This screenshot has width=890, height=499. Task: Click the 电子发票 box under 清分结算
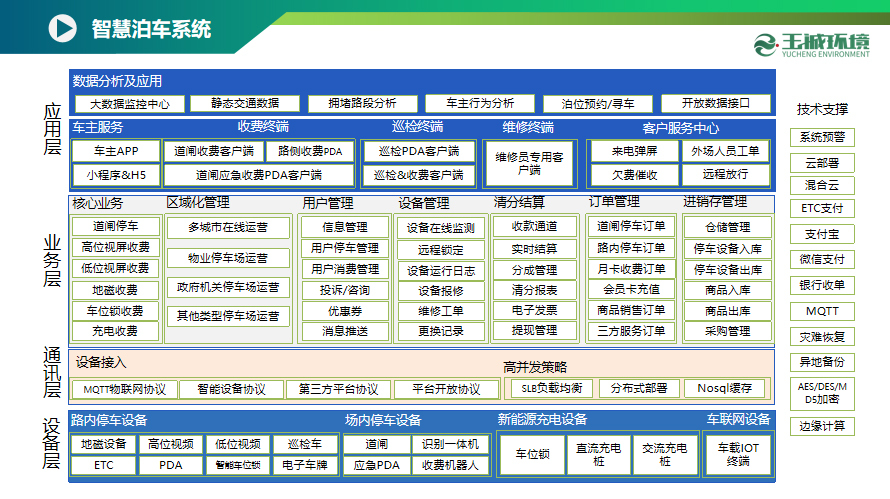pos(534,310)
